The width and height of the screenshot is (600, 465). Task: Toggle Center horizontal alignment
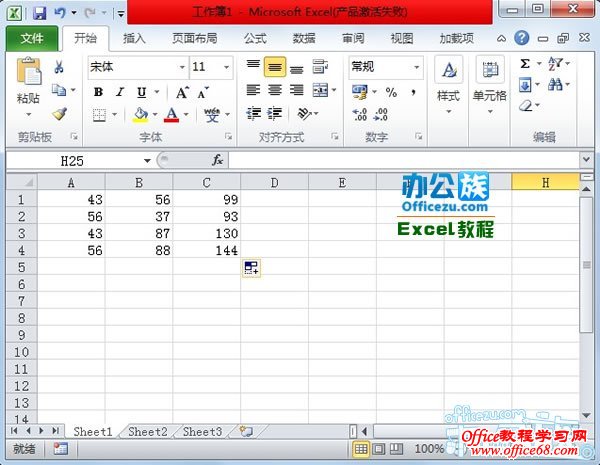pos(274,90)
